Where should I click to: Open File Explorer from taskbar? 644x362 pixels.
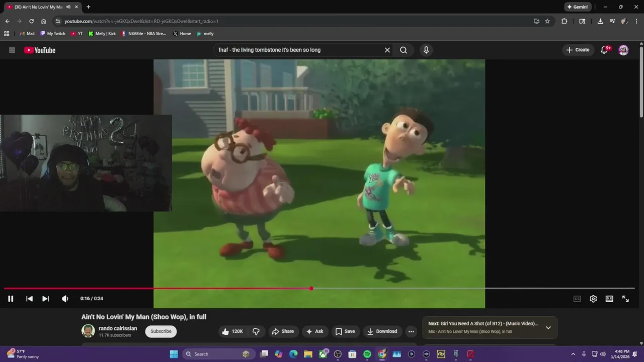pyautogui.click(x=308, y=354)
